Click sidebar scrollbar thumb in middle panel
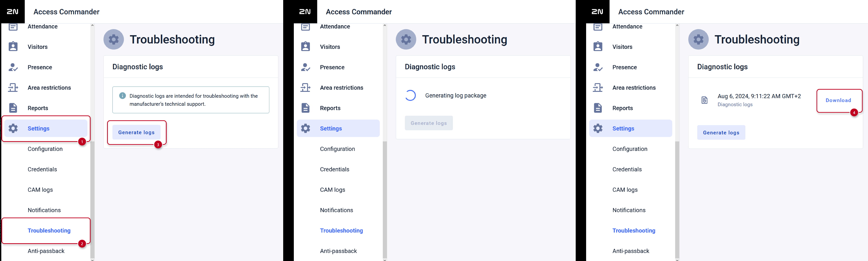The width and height of the screenshot is (868, 261). point(385,200)
